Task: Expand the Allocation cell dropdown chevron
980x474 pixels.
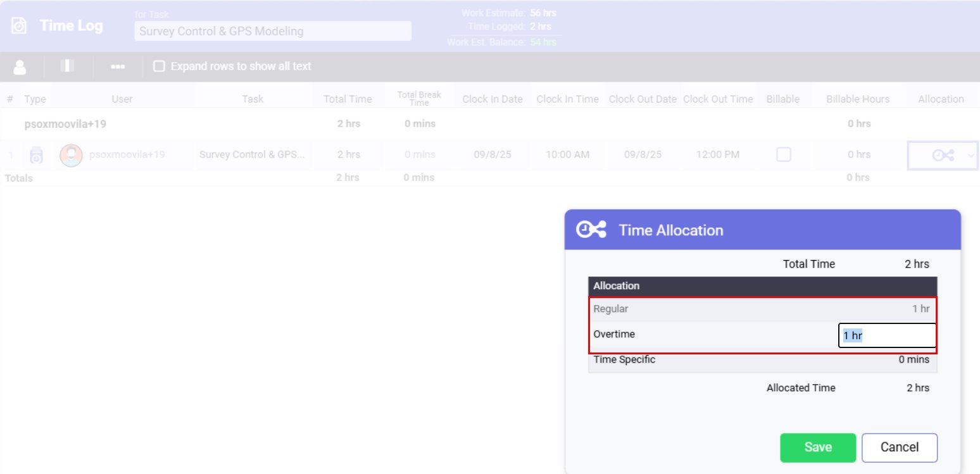Action: tap(972, 156)
